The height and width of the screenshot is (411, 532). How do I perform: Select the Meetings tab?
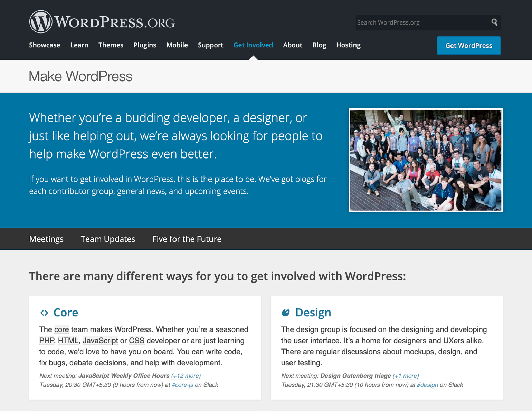(x=46, y=239)
